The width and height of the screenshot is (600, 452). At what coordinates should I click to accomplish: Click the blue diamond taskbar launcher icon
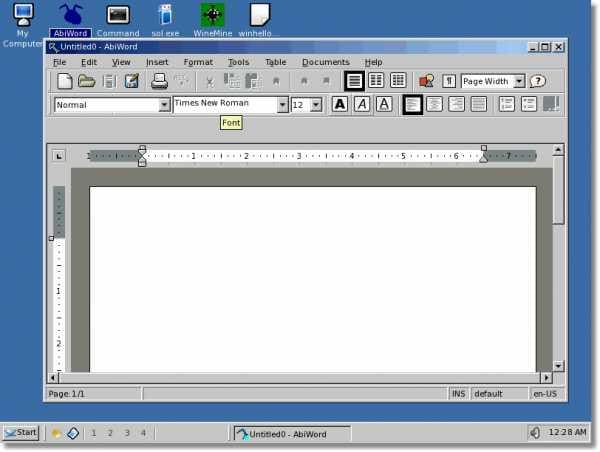[x=73, y=433]
